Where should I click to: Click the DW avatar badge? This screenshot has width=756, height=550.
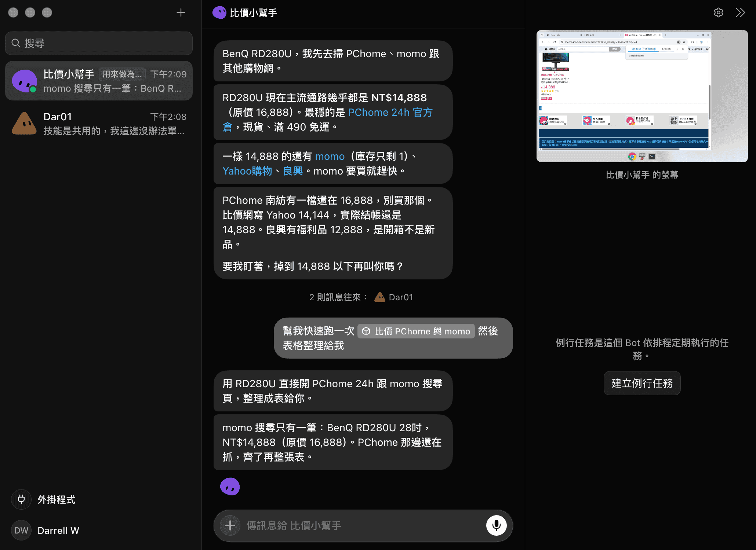point(21,531)
